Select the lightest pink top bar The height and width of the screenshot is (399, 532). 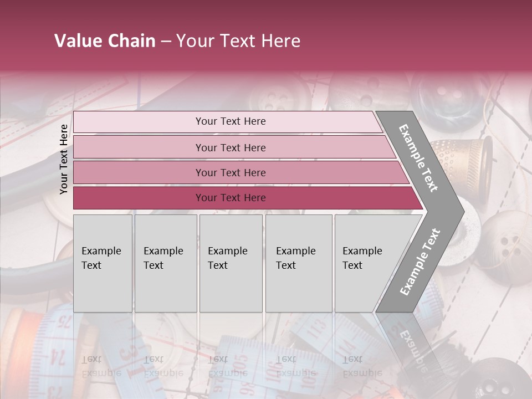tap(230, 121)
